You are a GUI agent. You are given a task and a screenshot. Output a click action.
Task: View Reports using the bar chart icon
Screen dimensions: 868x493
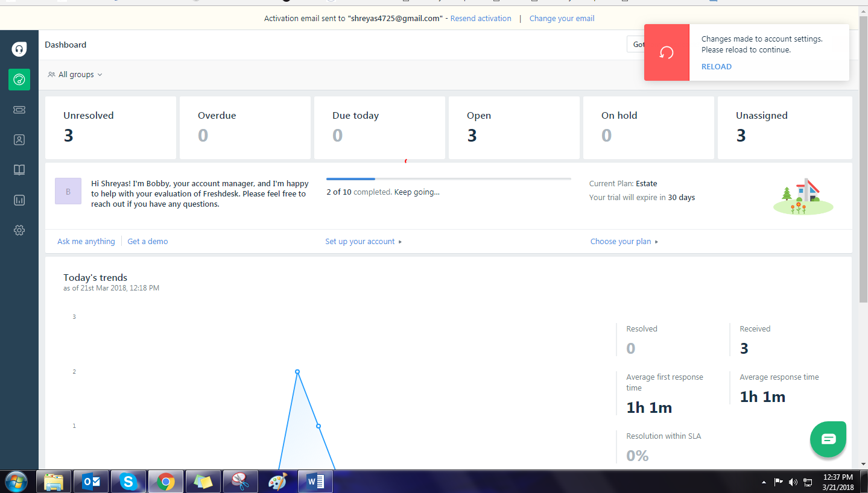pyautogui.click(x=19, y=199)
